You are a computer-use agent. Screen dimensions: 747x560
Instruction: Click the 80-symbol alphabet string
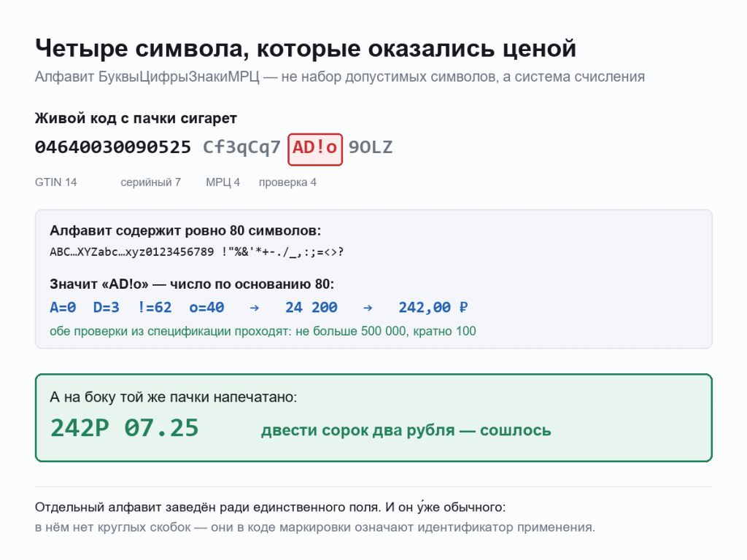coord(197,252)
